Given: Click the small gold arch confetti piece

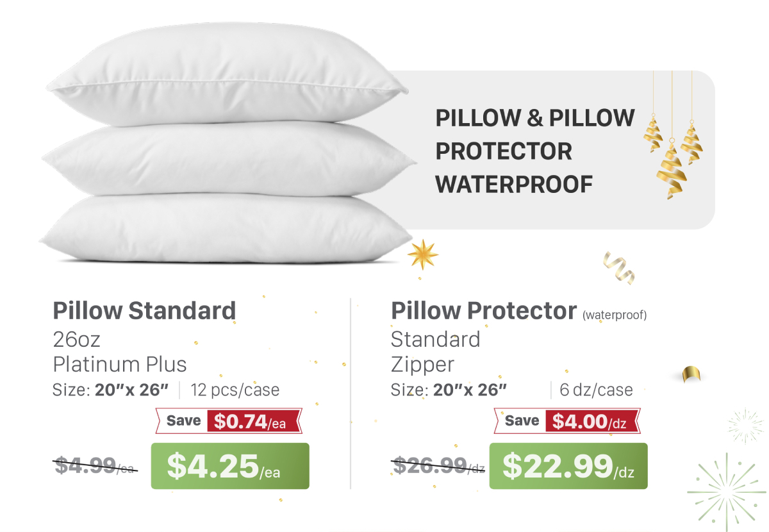Looking at the screenshot, I should [x=691, y=374].
